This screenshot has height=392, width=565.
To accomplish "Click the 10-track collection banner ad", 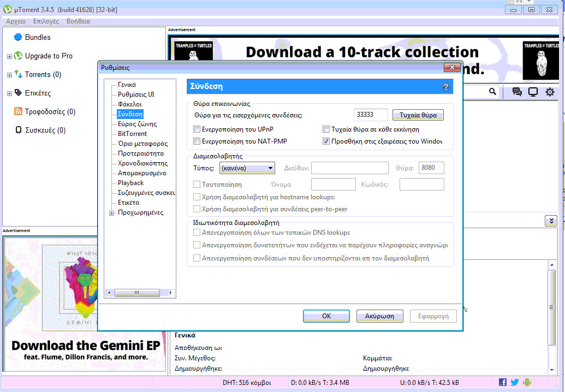I will 364,58.
